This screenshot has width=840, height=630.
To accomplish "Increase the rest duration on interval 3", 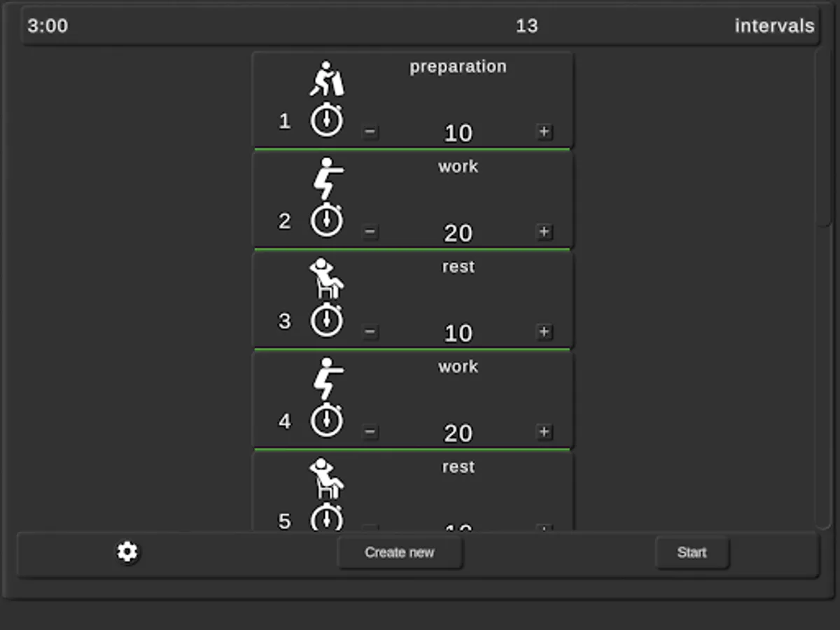I will [544, 332].
